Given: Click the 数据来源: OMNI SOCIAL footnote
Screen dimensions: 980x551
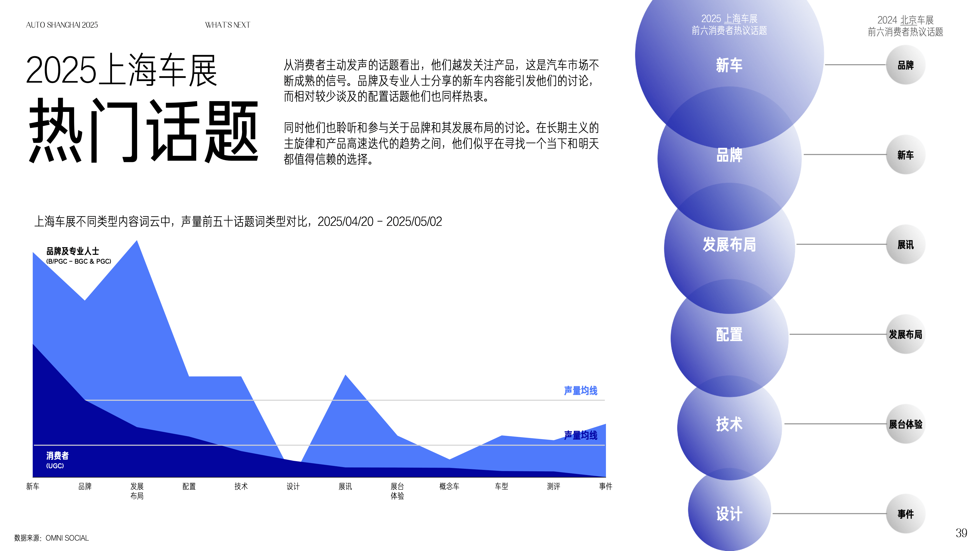Looking at the screenshot, I should 51,538.
